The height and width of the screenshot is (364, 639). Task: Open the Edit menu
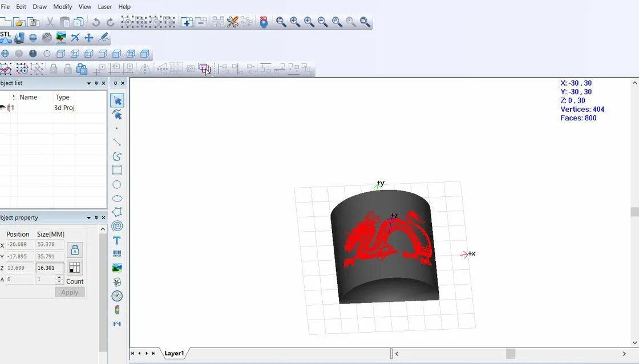(21, 6)
